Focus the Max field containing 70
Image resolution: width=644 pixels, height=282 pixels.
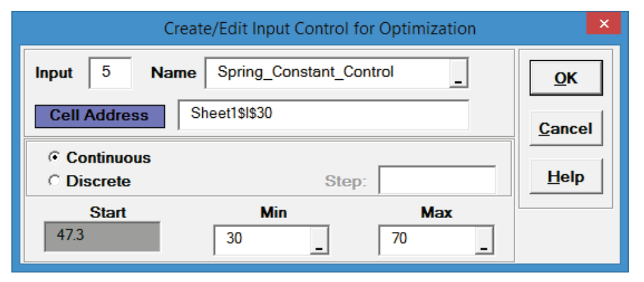(x=427, y=241)
